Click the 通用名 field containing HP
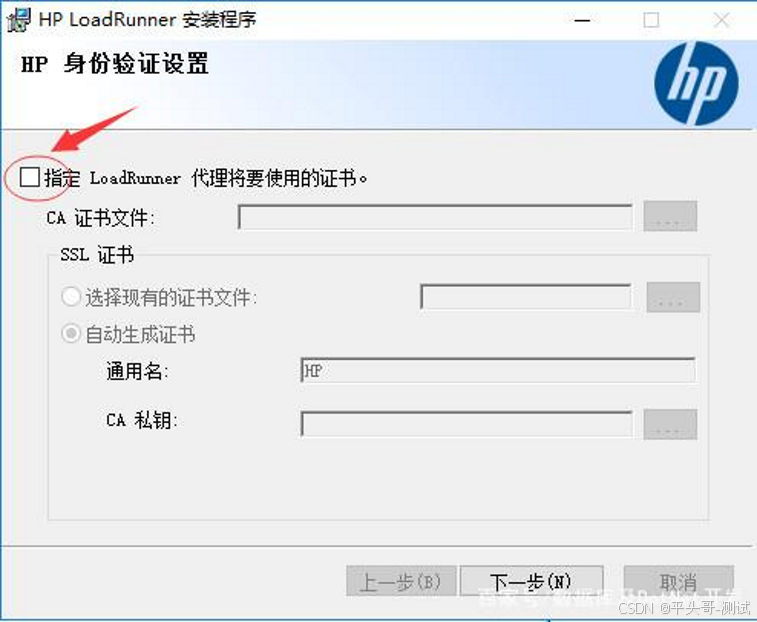 [x=498, y=370]
